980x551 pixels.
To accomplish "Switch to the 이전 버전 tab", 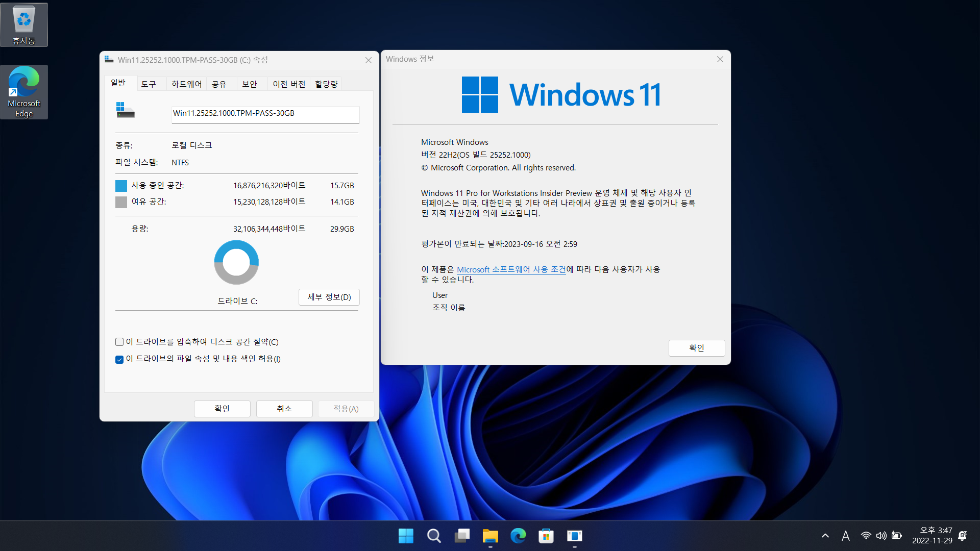I will tap(289, 84).
